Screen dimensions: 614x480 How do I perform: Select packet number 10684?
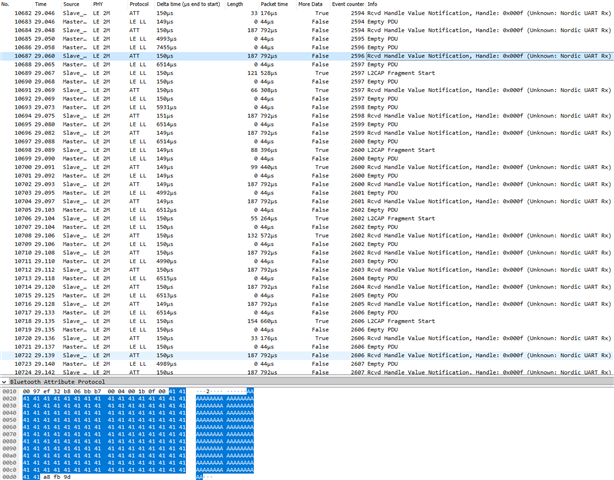point(307,30)
